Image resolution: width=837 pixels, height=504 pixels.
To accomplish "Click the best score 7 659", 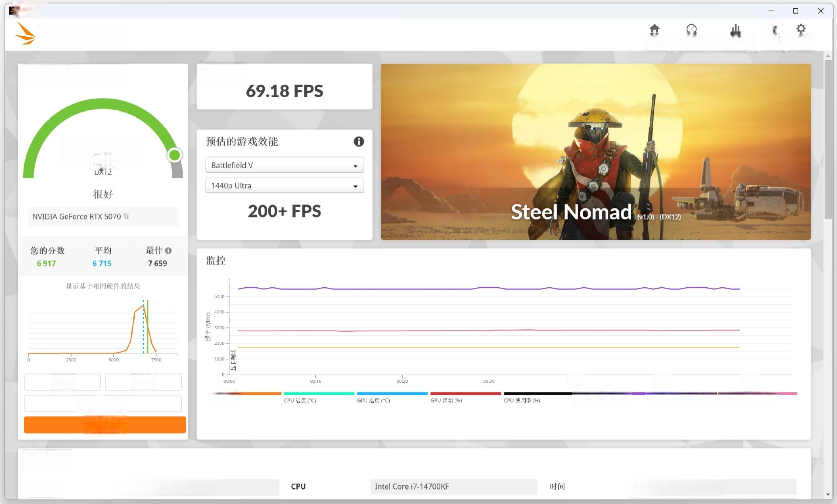I will 157,263.
